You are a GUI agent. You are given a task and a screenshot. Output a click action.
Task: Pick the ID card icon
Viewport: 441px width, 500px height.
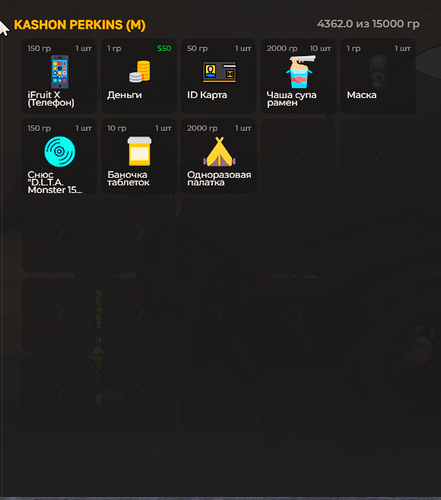(x=219, y=72)
